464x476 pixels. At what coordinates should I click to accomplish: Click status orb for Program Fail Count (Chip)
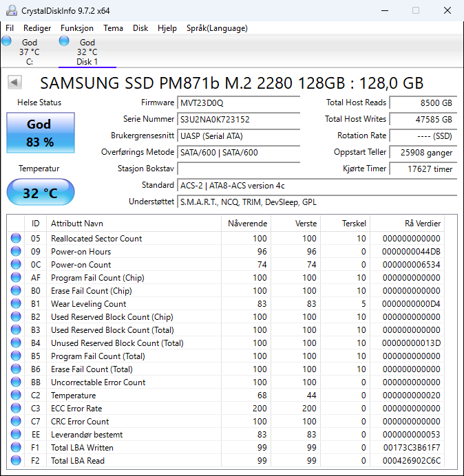coord(16,277)
